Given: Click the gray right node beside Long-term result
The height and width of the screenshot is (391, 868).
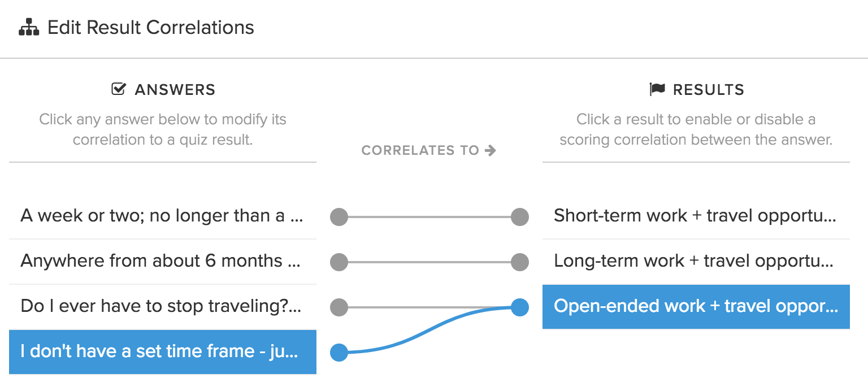Looking at the screenshot, I should click(520, 262).
